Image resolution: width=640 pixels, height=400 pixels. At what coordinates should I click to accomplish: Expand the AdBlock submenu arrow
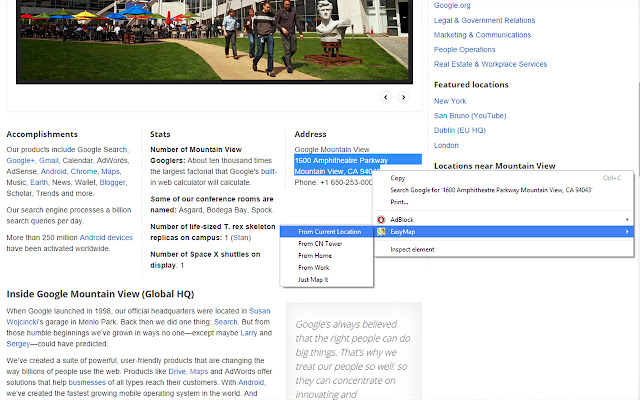(627, 220)
